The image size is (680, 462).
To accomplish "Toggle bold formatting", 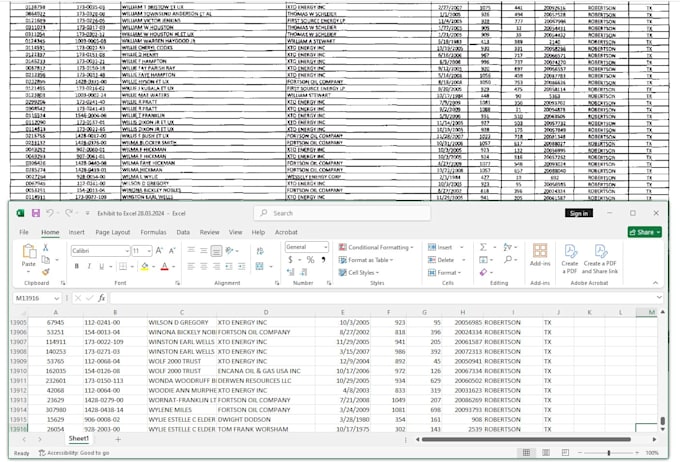I will 77,266.
